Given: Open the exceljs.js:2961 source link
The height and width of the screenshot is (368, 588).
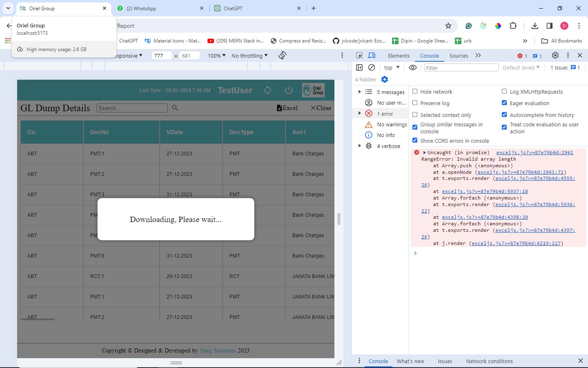Looking at the screenshot, I should click(535, 153).
